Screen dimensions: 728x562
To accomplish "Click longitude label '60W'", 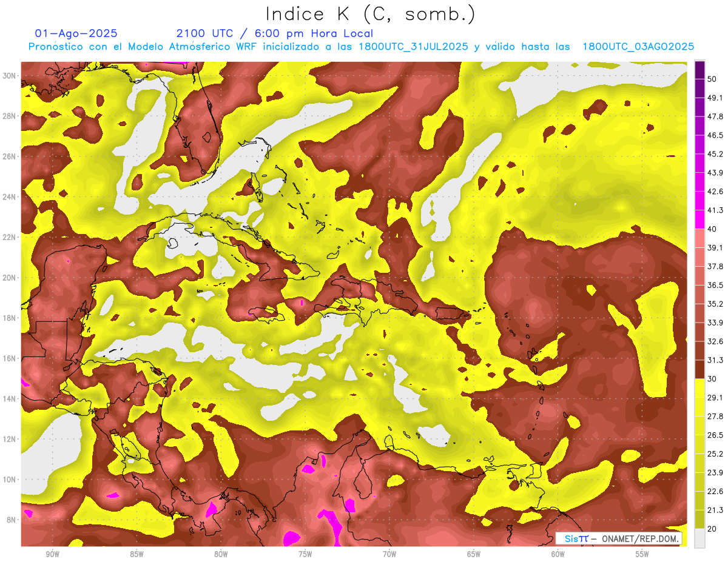I will pyautogui.click(x=558, y=554).
